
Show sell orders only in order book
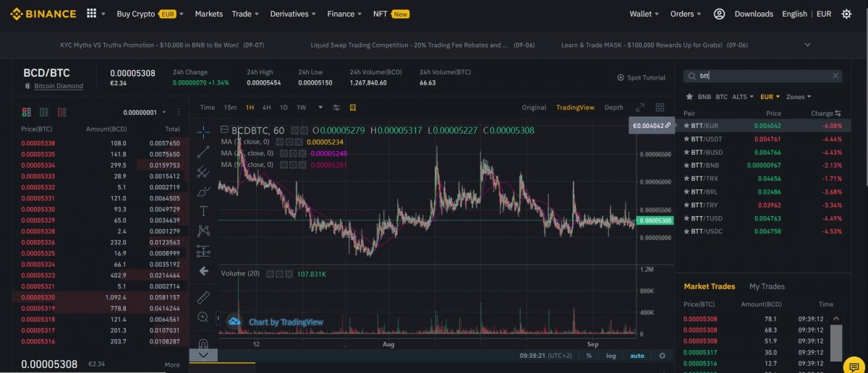[61, 112]
